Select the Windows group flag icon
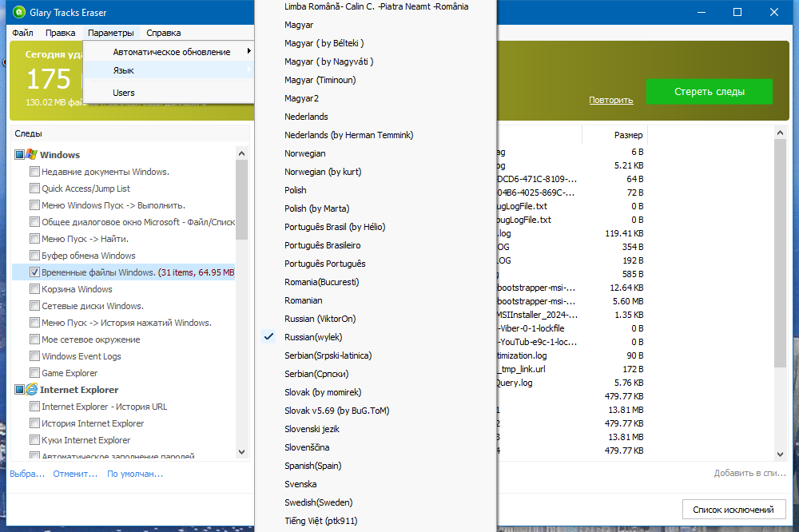 pyautogui.click(x=32, y=154)
